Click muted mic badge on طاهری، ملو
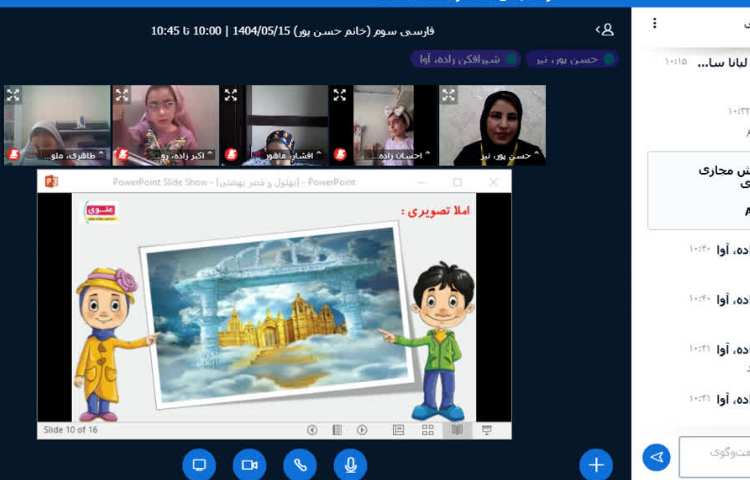Screen dimensions: 750x480 (x=13, y=154)
